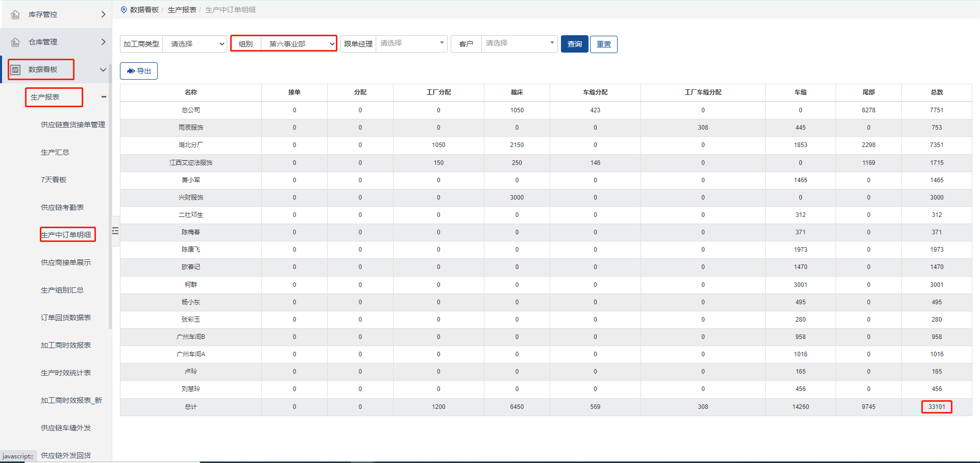
Task: Open the 组别 dropdown showing 第六事业部
Action: coord(299,44)
